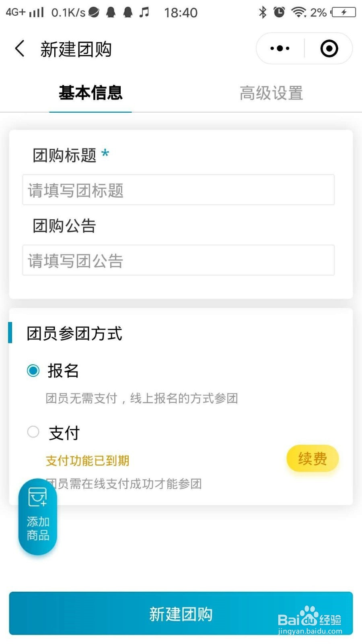Tap the music note notification icon
The image size is (362, 644).
(x=144, y=12)
